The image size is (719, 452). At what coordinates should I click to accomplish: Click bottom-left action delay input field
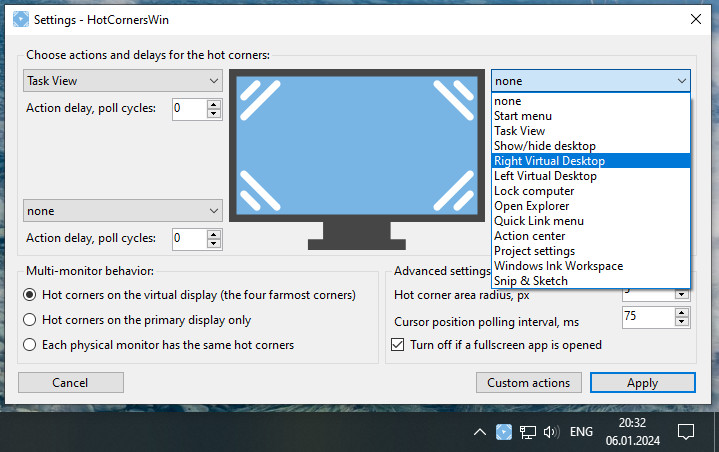[x=190, y=239]
